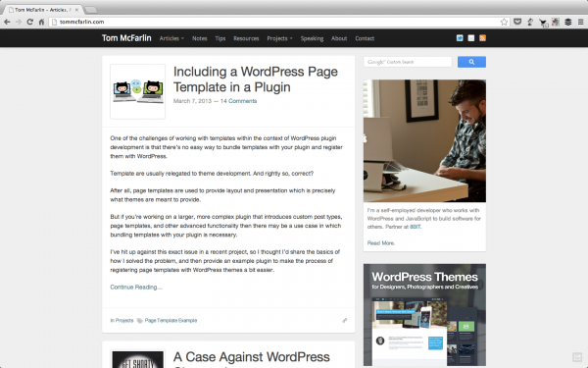Go to browser home icon

point(41,23)
